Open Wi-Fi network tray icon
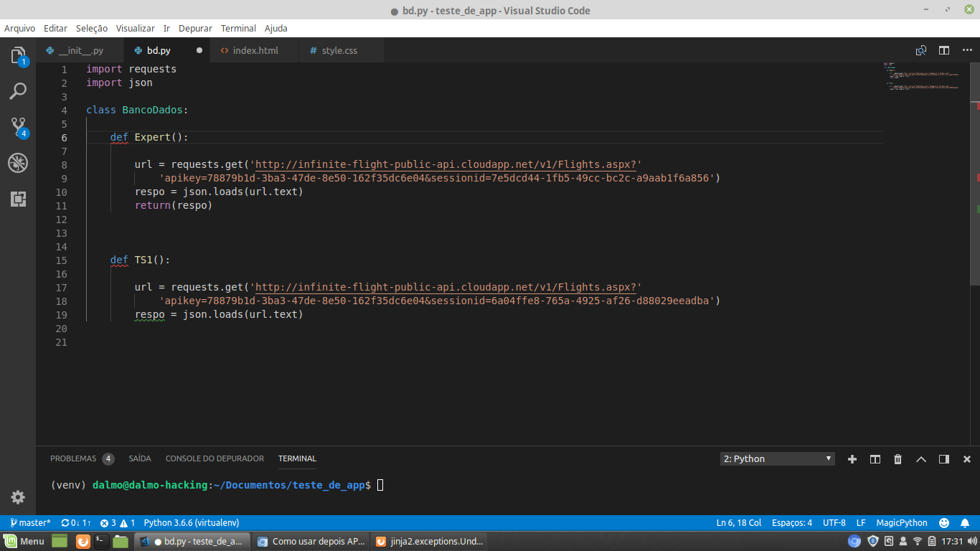This screenshot has height=551, width=980. pyautogui.click(x=917, y=541)
